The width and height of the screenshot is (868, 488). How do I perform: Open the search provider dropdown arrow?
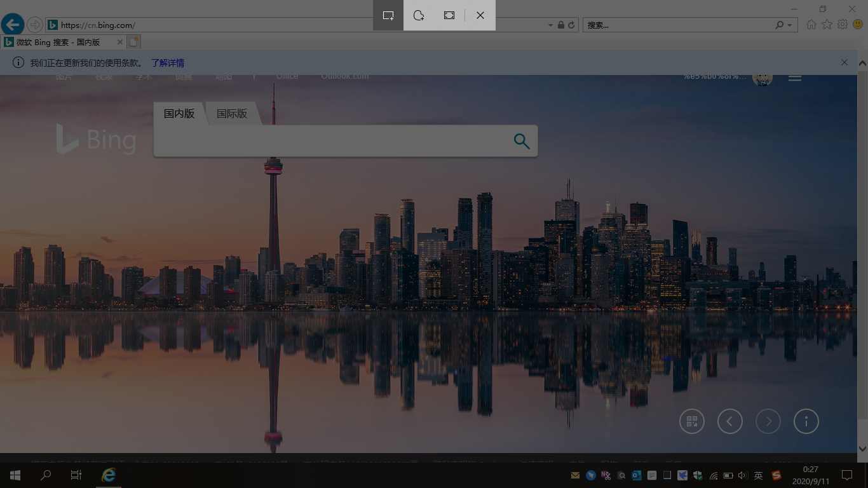pyautogui.click(x=790, y=25)
